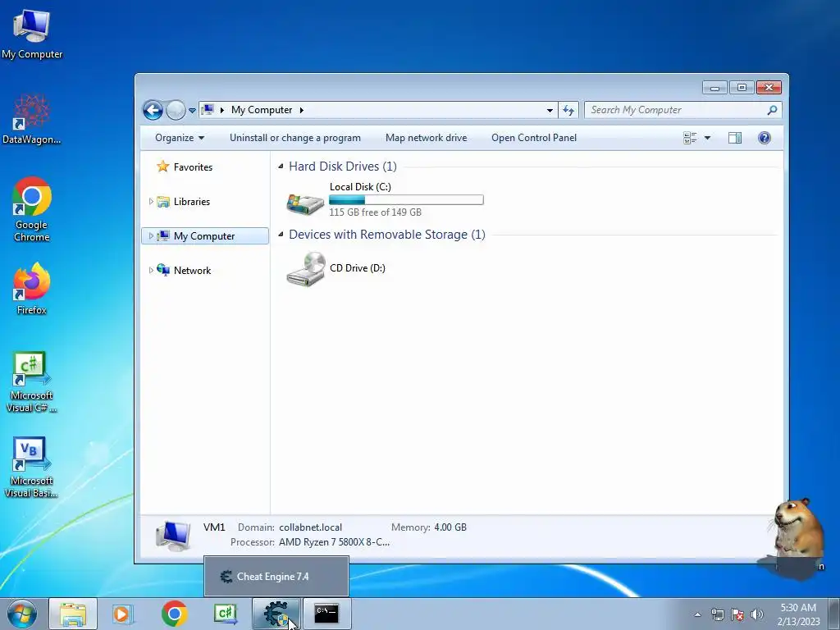Open recent pages dropdown next to forward button
Screen dimensions: 840x630
click(x=192, y=111)
